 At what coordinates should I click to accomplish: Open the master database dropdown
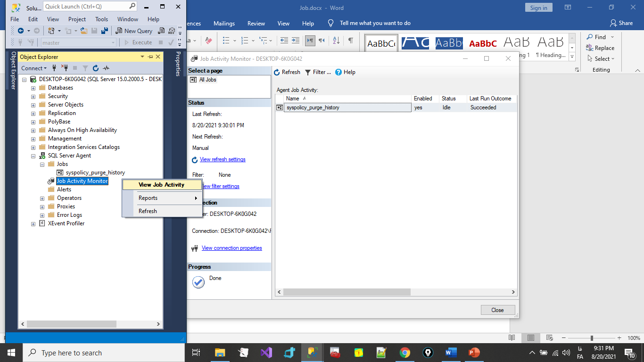113,42
